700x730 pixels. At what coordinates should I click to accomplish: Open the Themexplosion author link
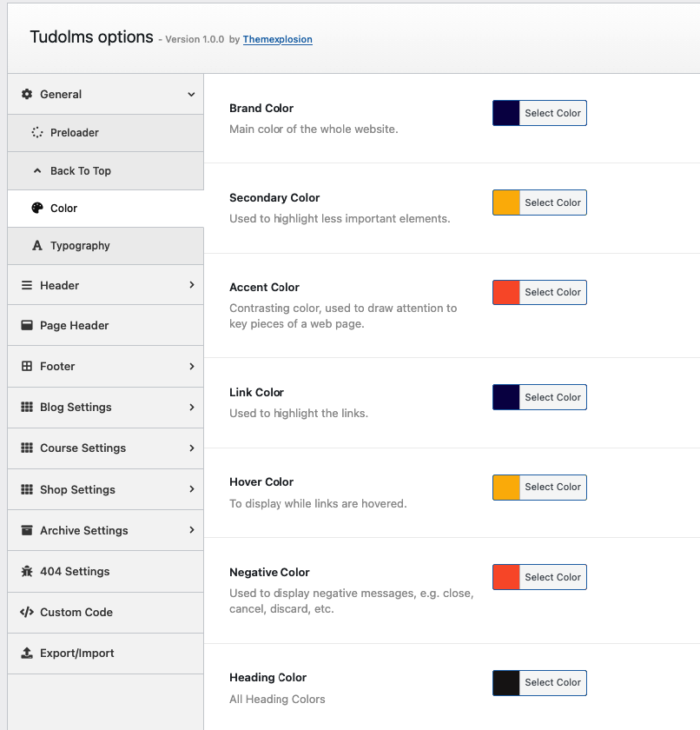coord(277,39)
